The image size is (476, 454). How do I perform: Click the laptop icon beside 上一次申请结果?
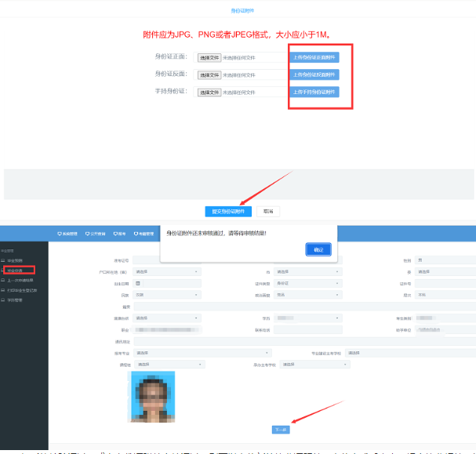pos(3,280)
